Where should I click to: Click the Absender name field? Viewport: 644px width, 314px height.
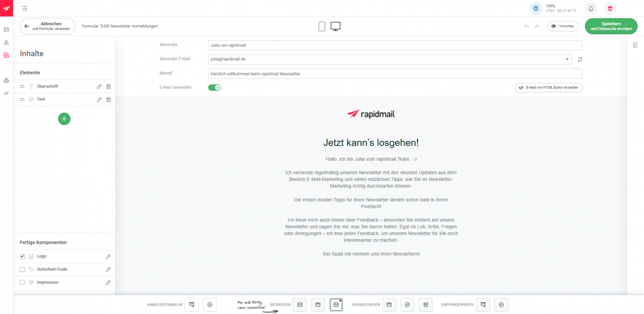395,45
